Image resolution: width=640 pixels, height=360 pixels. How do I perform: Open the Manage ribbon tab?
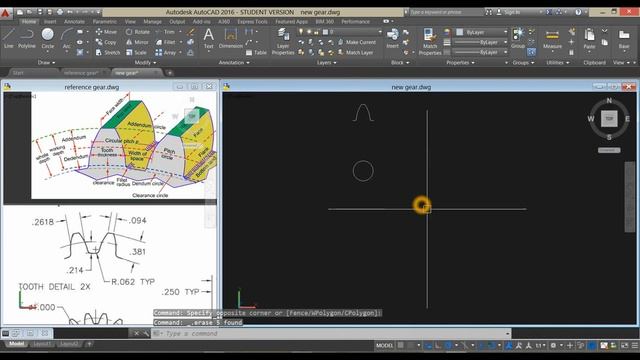[152, 21]
